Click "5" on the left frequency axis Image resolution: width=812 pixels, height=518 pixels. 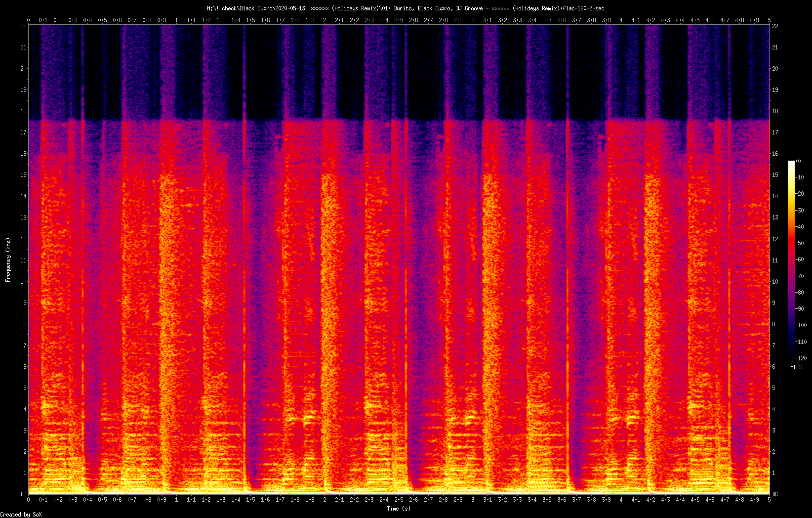pos(25,388)
